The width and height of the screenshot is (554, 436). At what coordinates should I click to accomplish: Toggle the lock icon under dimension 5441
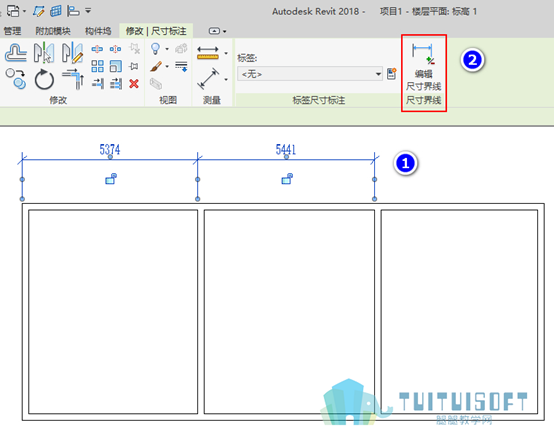(287, 179)
